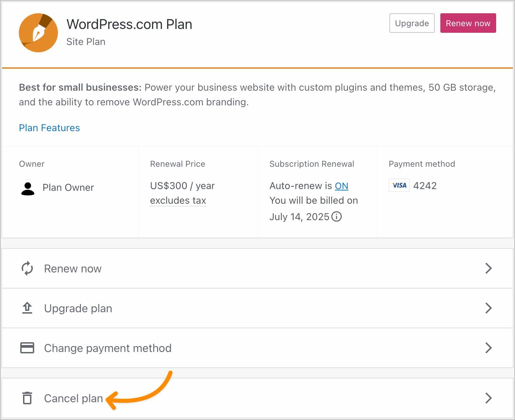515x420 pixels.
Task: Click the circular arrows Renew now icon
Action: 27,269
